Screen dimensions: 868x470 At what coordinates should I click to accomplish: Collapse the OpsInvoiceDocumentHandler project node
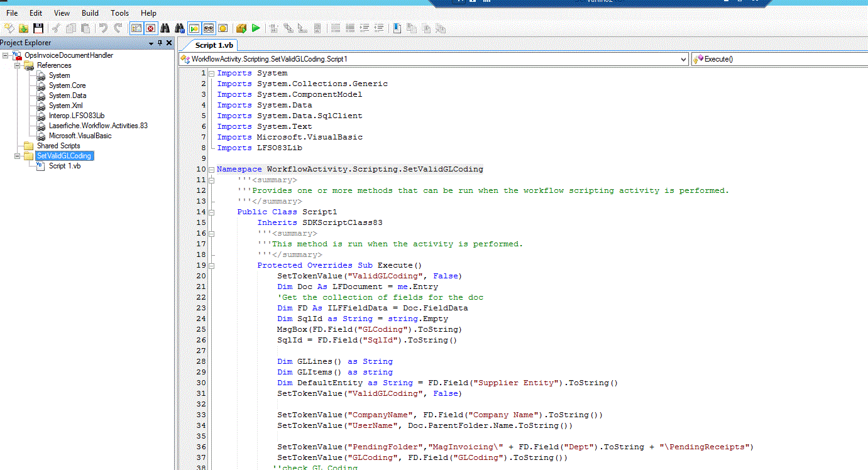(x=6, y=55)
